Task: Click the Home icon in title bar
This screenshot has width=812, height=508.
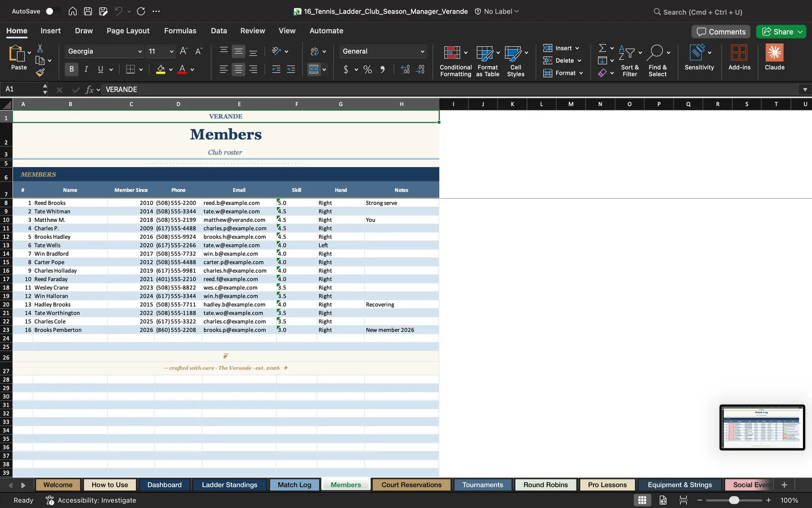Action: point(73,11)
